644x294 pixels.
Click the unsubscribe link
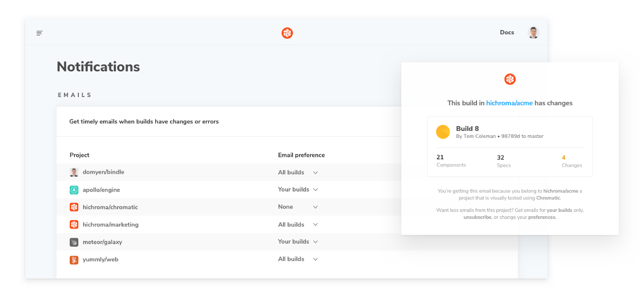(477, 217)
